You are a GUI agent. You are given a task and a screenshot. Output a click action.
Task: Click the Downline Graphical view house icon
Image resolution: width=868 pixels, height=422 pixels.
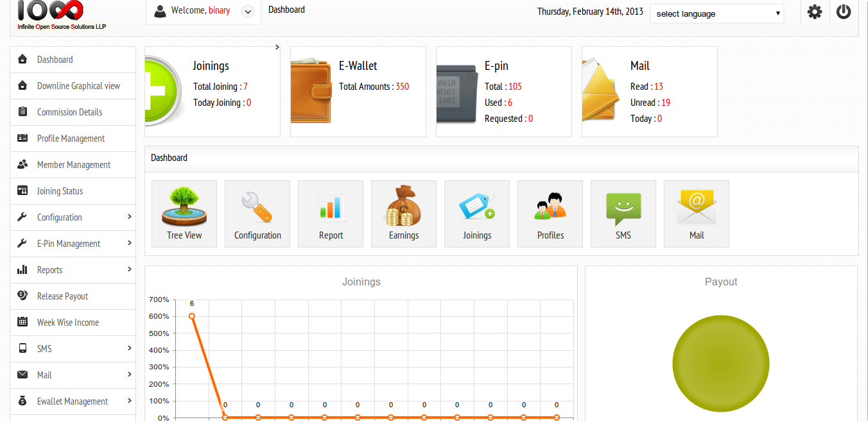[x=22, y=86]
